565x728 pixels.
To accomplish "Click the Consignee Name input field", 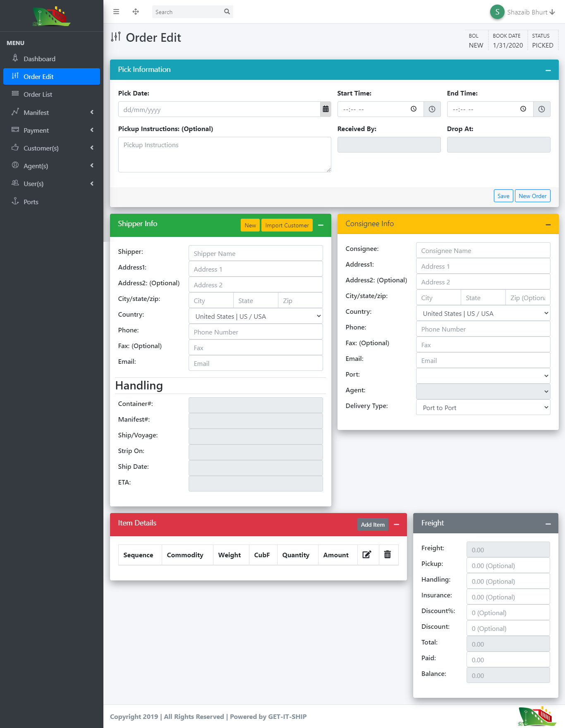I will click(483, 251).
